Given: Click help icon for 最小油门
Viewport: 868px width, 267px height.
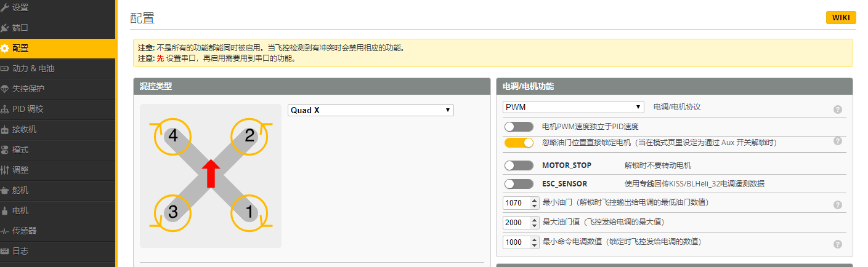Looking at the screenshot, I should click(x=837, y=205).
